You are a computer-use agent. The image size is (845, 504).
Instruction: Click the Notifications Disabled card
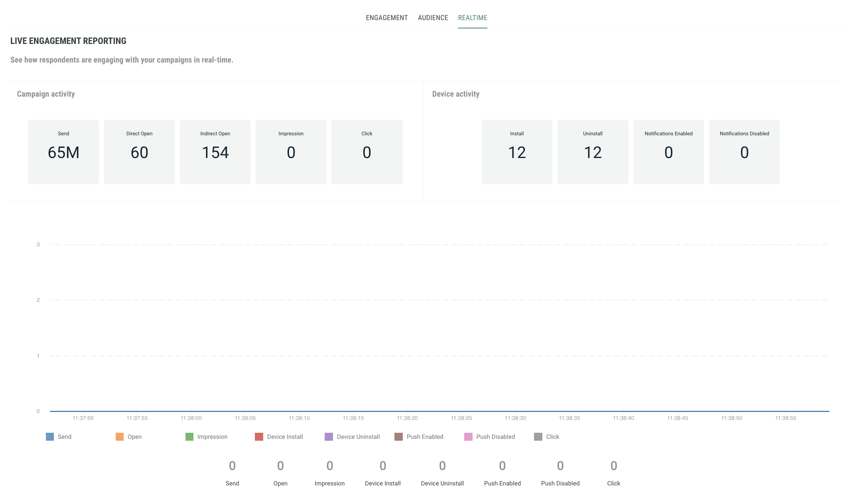[744, 152]
